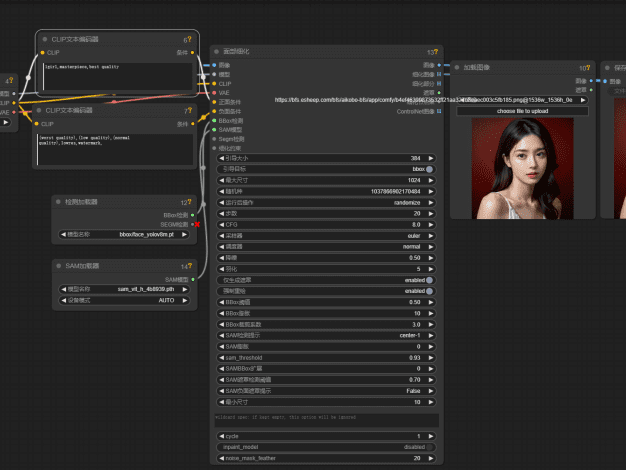Increase the SAMBBox扩展 value with right arrow
Screen dimensions: 626x470
point(431,369)
